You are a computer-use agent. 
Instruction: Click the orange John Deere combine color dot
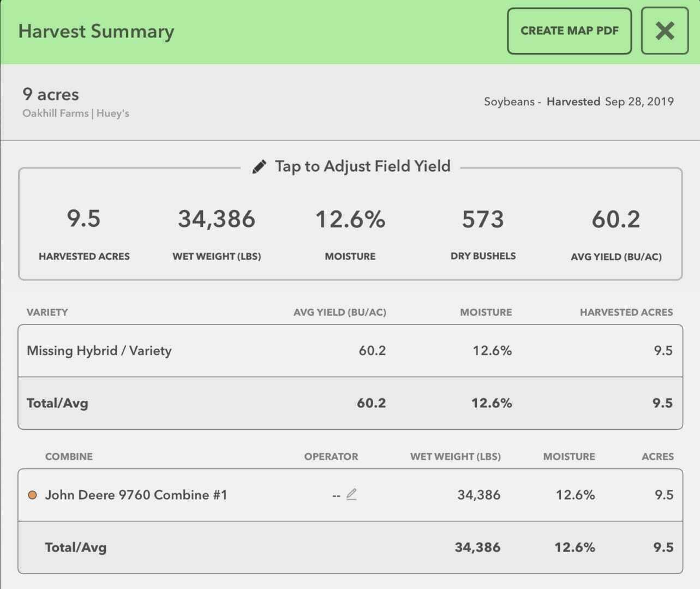(32, 495)
